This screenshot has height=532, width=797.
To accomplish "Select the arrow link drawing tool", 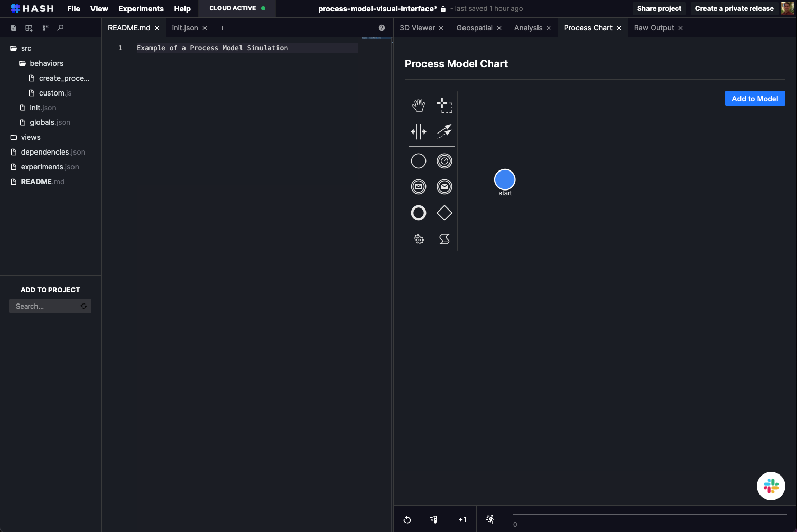I will [x=444, y=131].
